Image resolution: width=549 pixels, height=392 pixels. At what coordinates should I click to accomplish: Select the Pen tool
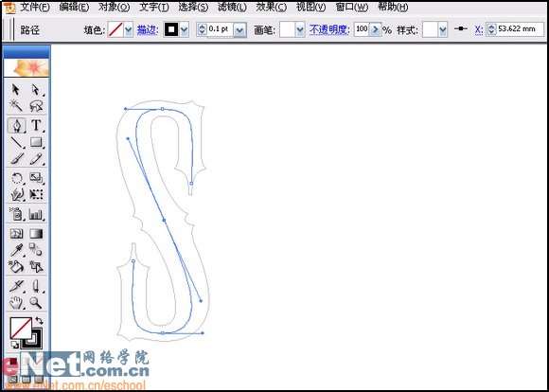click(16, 125)
